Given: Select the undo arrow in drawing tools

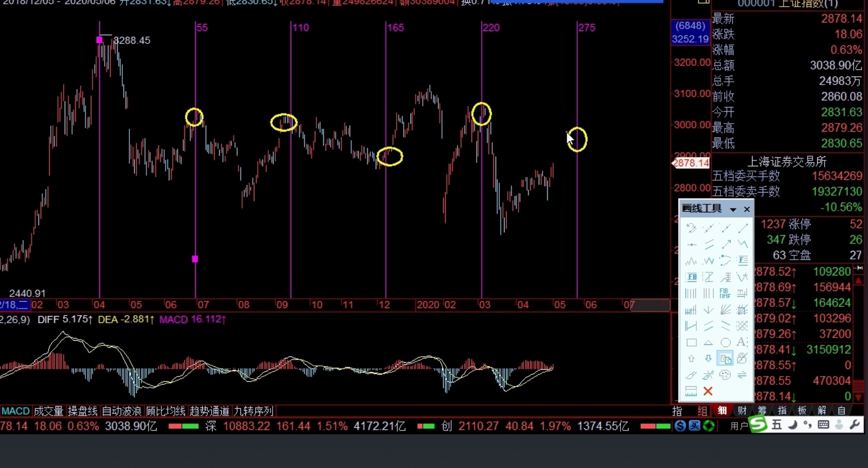Looking at the screenshot, I should click(691, 228).
